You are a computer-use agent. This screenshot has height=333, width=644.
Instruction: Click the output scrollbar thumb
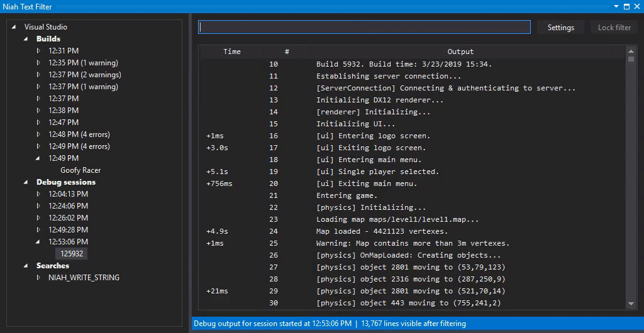pos(631,59)
